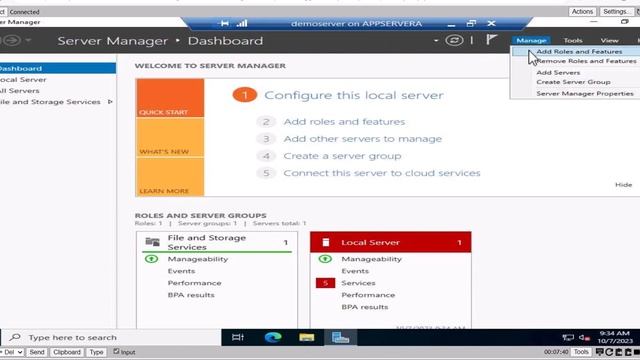
Task: Select Dashboard in the left navigation
Action: click(58, 68)
